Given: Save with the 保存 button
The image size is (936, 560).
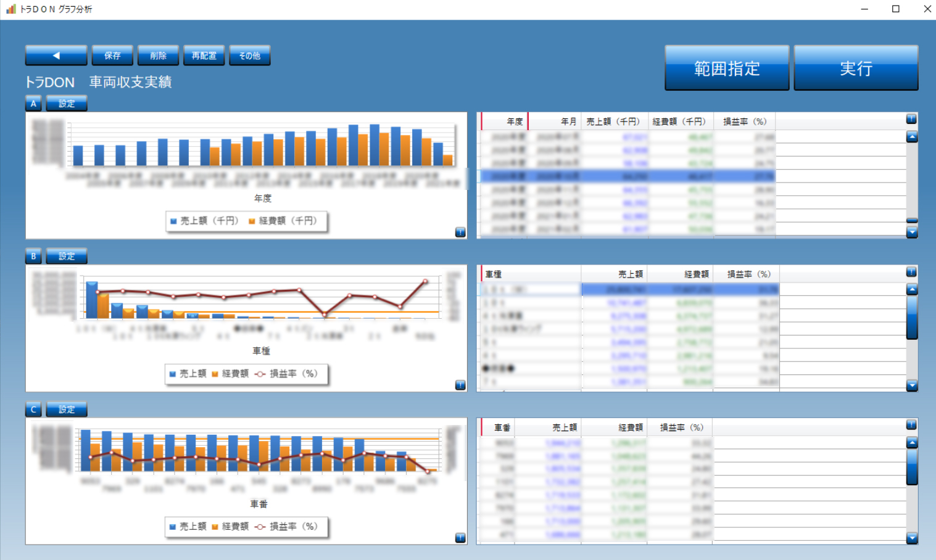Looking at the screenshot, I should pyautogui.click(x=112, y=56).
